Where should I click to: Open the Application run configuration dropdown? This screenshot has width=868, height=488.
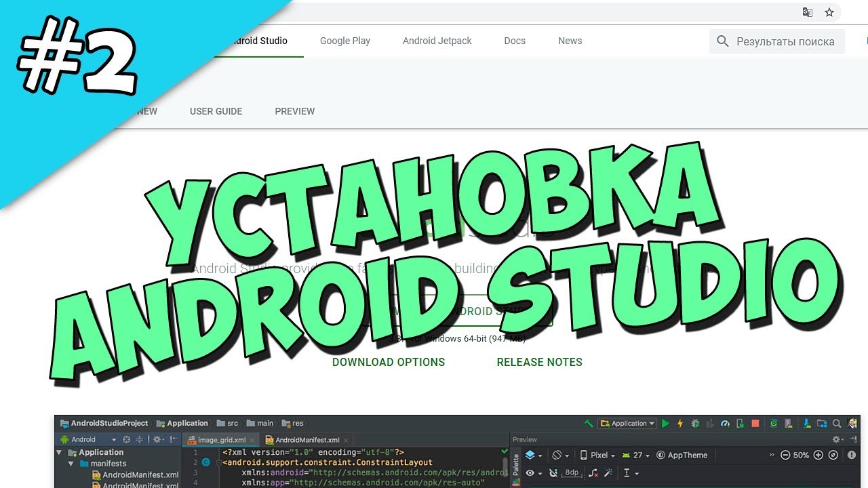[627, 424]
